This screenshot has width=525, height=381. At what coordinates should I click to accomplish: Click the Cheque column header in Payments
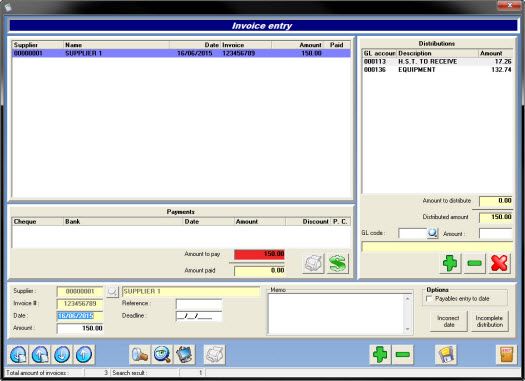(38, 222)
